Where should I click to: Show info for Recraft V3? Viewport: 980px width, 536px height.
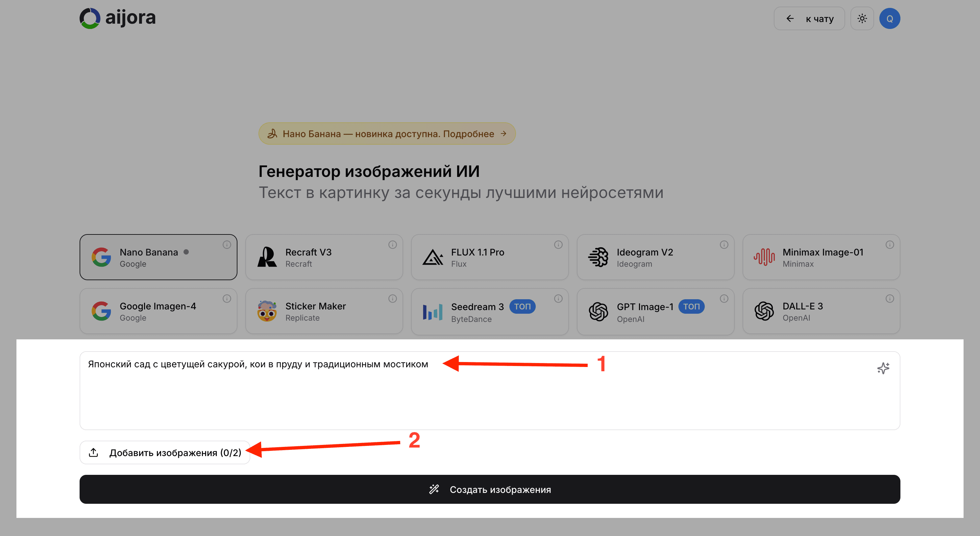pos(393,245)
